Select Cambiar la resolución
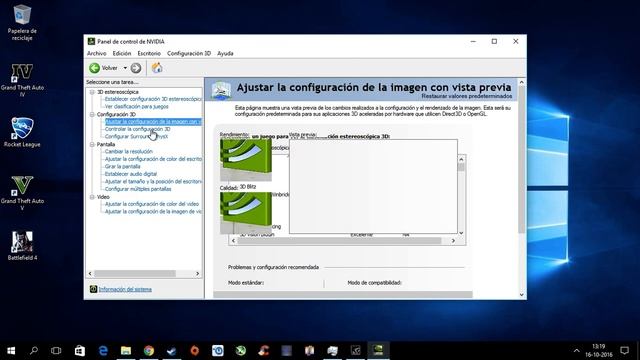 (x=129, y=151)
